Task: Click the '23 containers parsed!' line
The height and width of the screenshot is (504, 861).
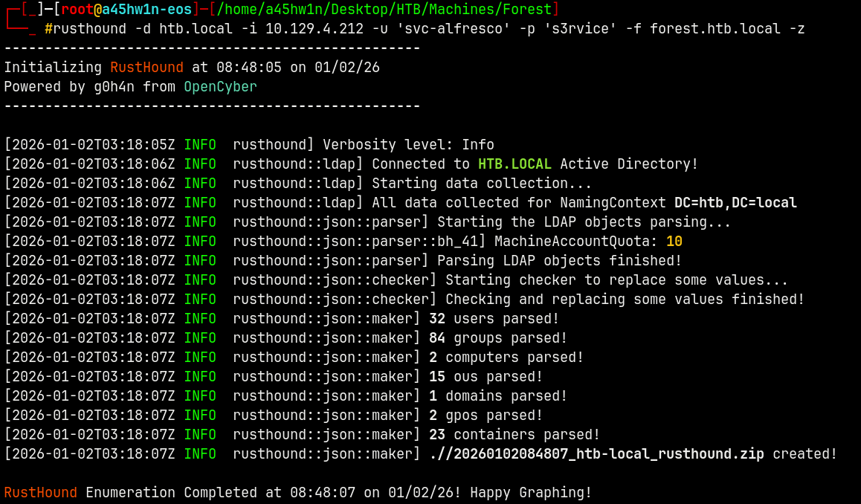Action: click(514, 435)
